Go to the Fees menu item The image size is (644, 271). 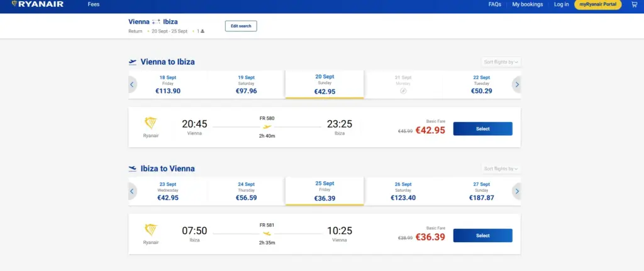tap(94, 4)
